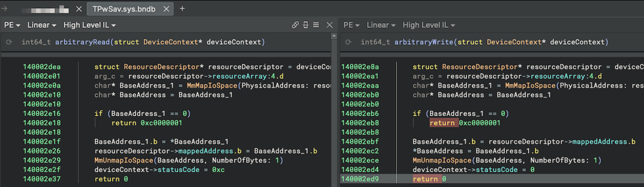Viewport: 644px width, 187px height.
Task: Select address 140002ec2 in right pane
Action: (x=360, y=151)
